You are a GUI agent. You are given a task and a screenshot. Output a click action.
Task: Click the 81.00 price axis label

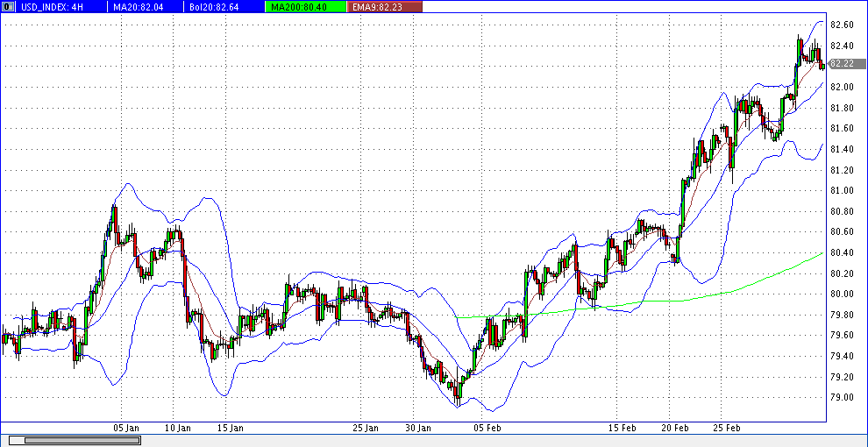[842, 190]
